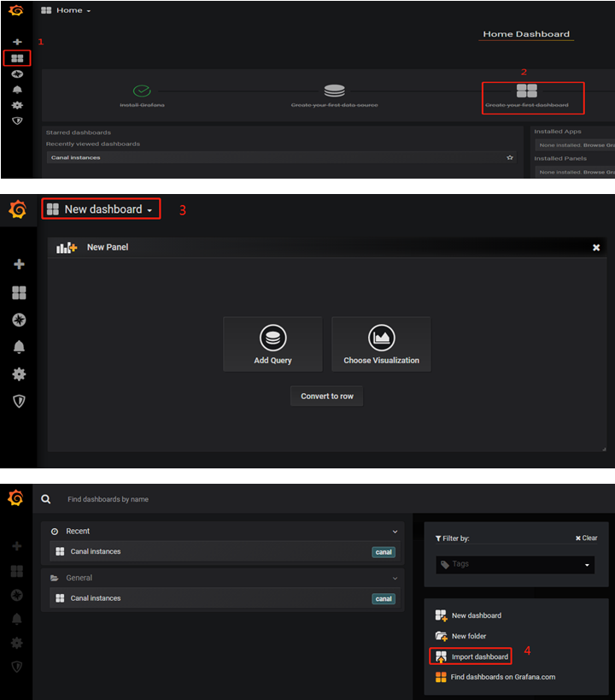Click the Create your first data source icon
This screenshot has height=700, width=615.
pos(334,91)
